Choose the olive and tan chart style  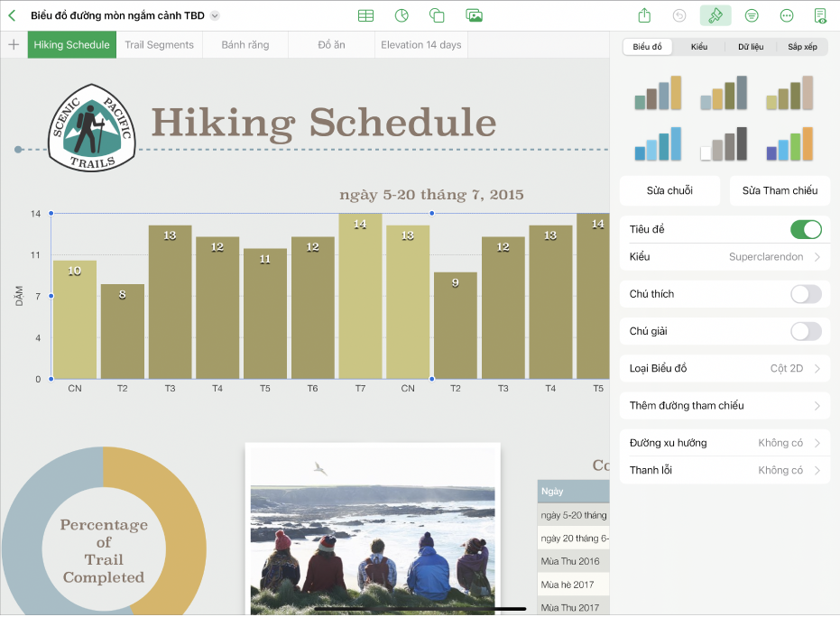[789, 93]
